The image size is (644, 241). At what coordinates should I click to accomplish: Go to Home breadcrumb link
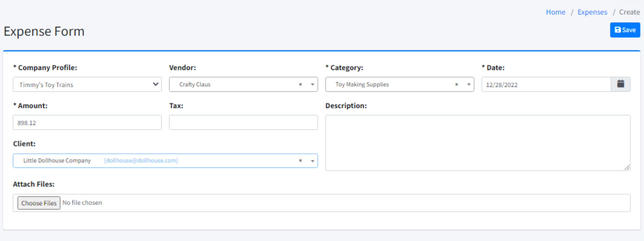coord(555,12)
